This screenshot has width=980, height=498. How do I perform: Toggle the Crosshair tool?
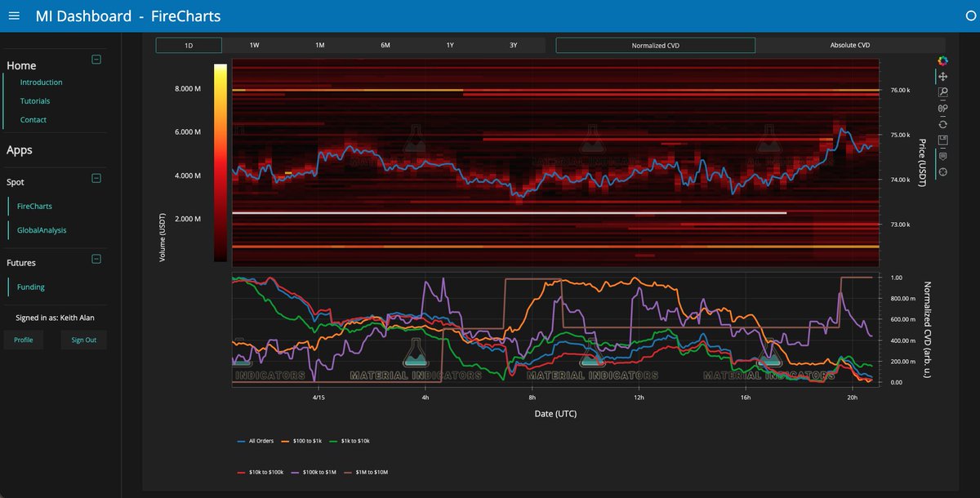click(x=942, y=171)
